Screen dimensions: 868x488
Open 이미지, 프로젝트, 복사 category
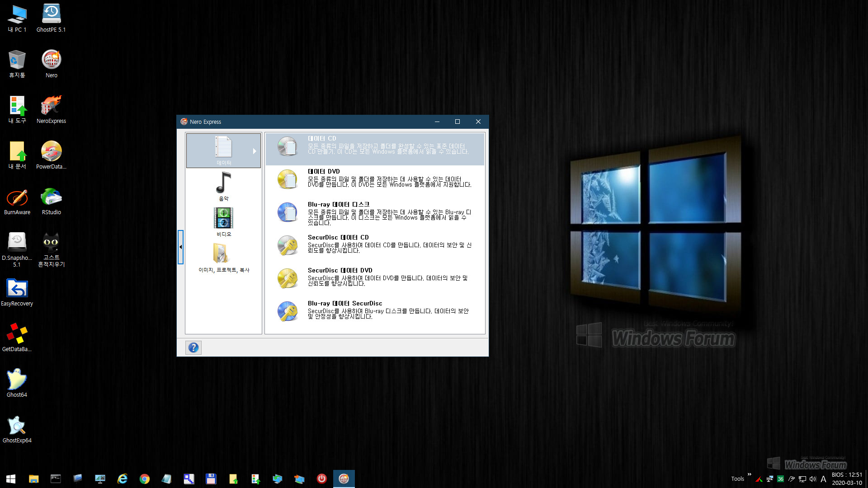[223, 258]
